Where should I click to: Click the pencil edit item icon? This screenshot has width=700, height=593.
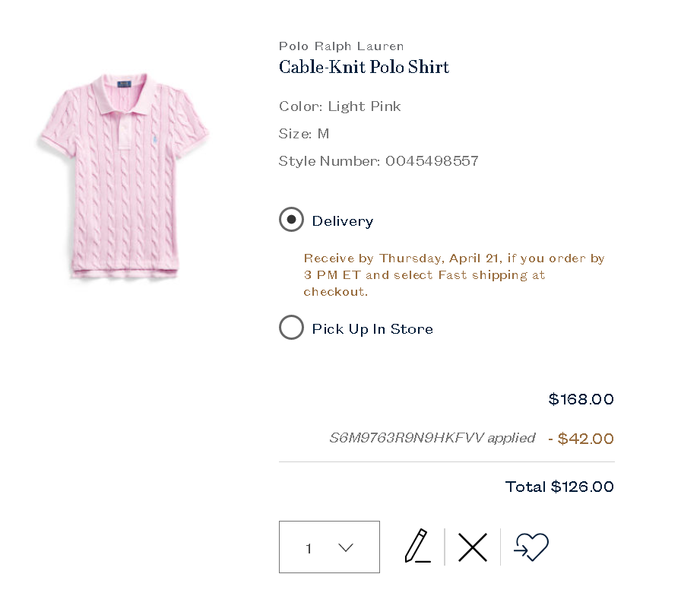[417, 546]
